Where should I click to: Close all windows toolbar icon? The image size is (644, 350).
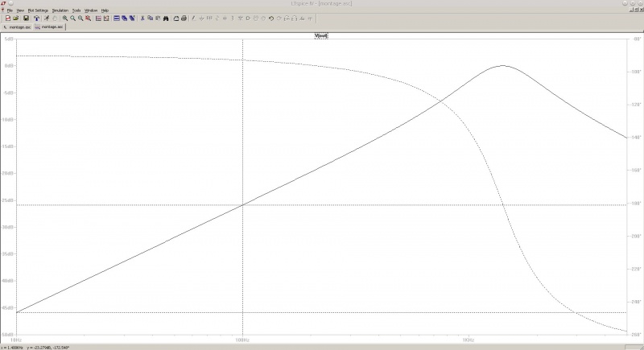click(132, 19)
